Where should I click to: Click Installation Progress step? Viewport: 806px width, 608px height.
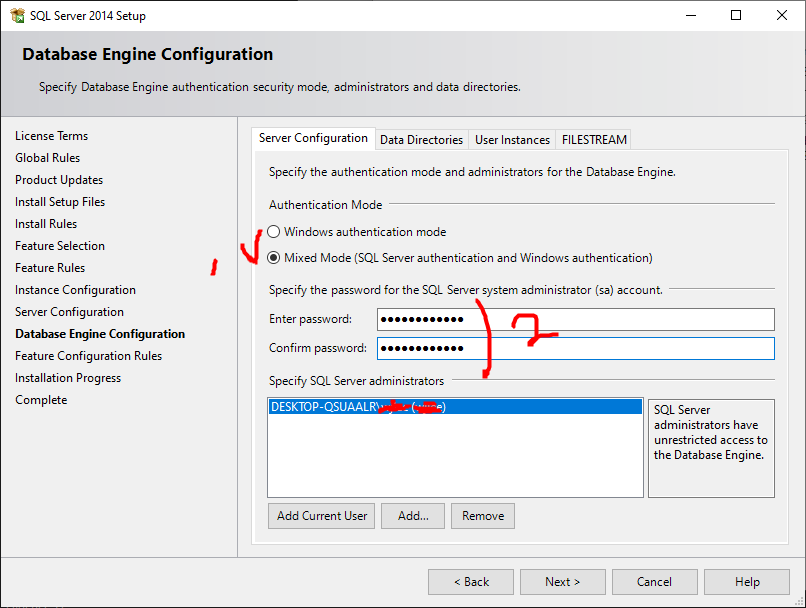(x=68, y=378)
